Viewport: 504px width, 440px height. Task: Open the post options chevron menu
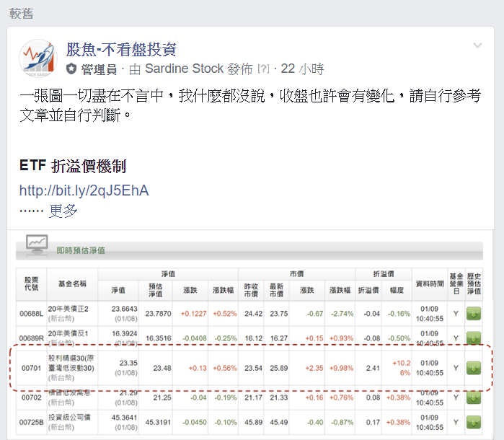pyautogui.click(x=477, y=45)
